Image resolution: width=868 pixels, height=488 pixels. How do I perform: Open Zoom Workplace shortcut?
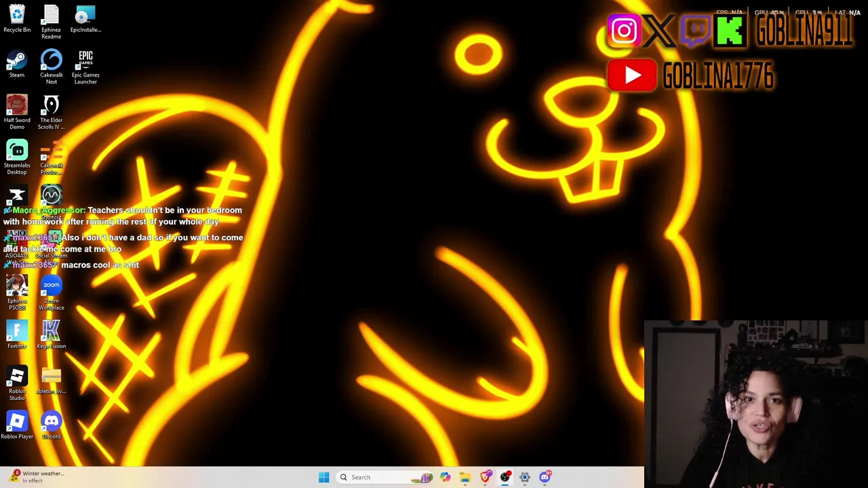(51, 293)
